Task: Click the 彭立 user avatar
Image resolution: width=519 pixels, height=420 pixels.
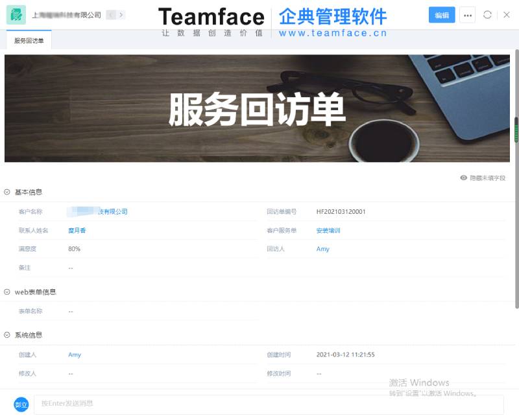Action: click(21, 404)
